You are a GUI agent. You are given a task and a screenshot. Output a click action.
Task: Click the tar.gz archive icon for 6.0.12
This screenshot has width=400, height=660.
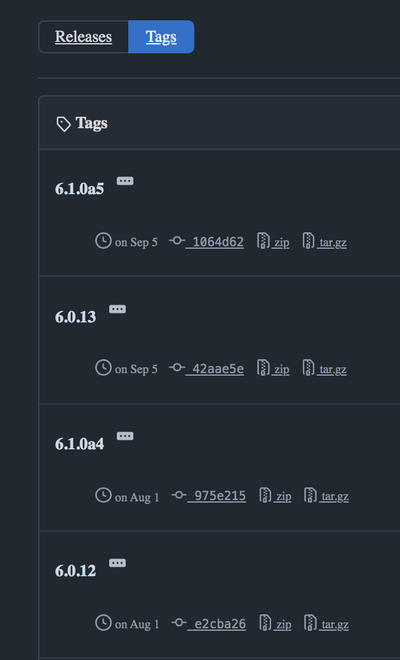(310, 623)
